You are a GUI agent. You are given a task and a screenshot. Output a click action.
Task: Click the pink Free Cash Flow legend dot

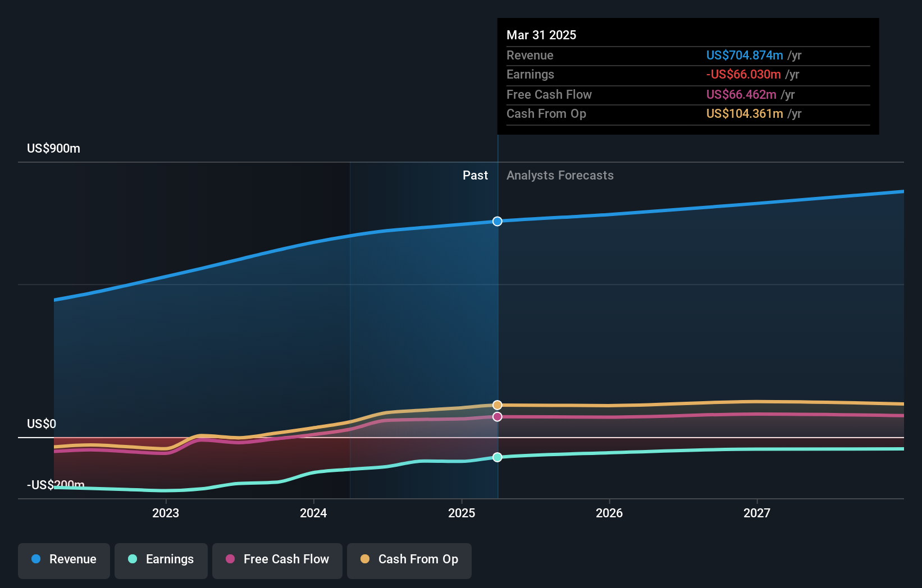230,559
